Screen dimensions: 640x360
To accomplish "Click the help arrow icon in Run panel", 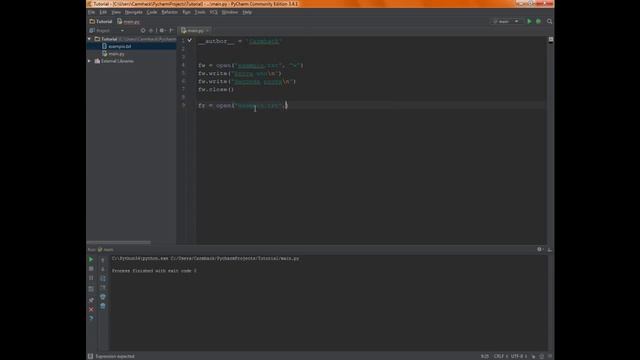I will coord(91,318).
